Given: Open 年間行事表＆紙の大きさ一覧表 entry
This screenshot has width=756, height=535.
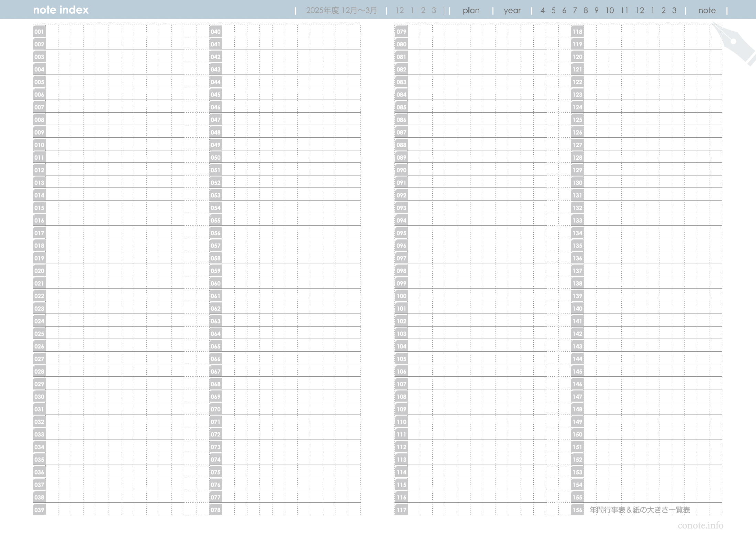Looking at the screenshot, I should pos(640,510).
